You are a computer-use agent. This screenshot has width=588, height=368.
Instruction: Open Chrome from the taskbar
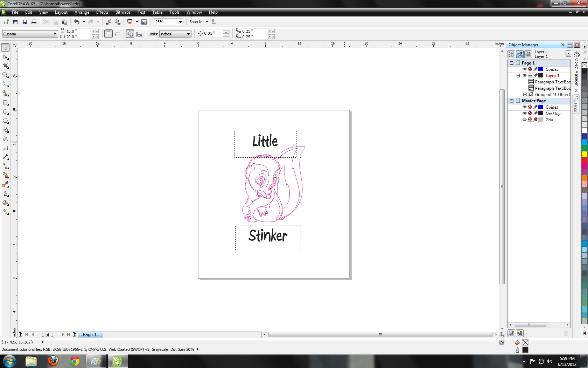tap(74, 361)
